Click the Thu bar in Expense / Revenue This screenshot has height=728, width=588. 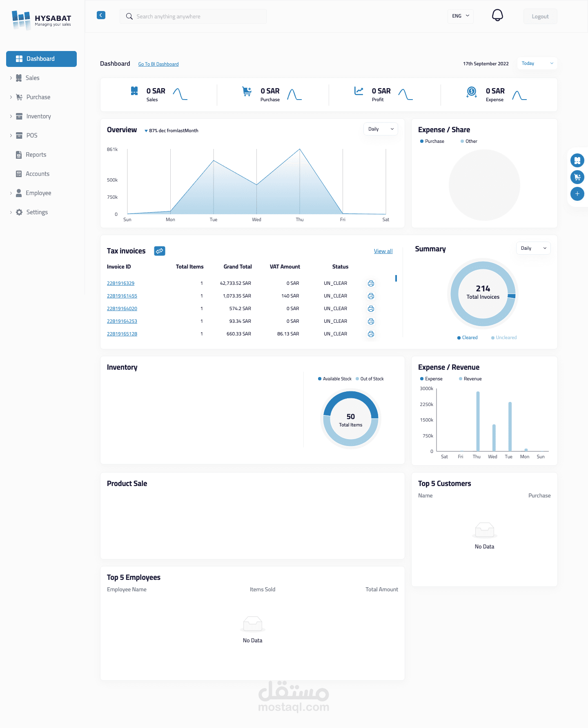(x=478, y=421)
